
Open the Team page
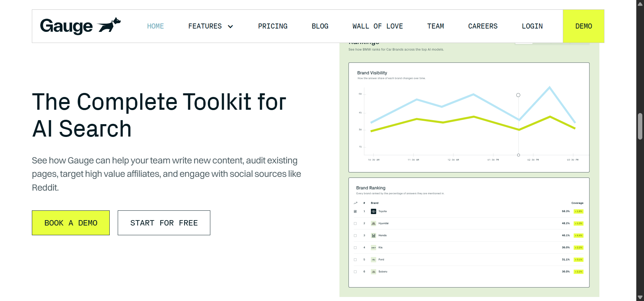(435, 26)
